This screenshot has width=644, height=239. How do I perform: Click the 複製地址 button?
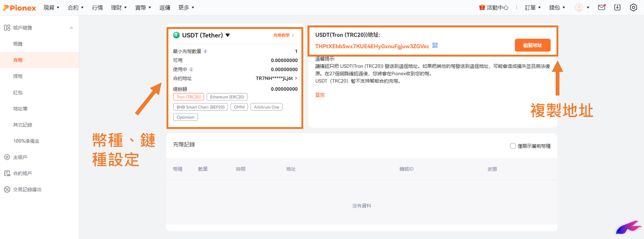(533, 45)
